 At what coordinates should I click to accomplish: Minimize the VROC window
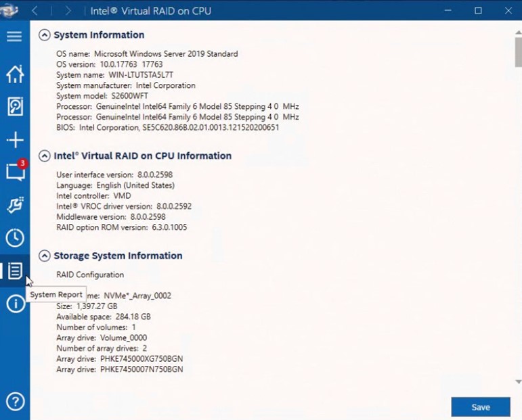448,11
